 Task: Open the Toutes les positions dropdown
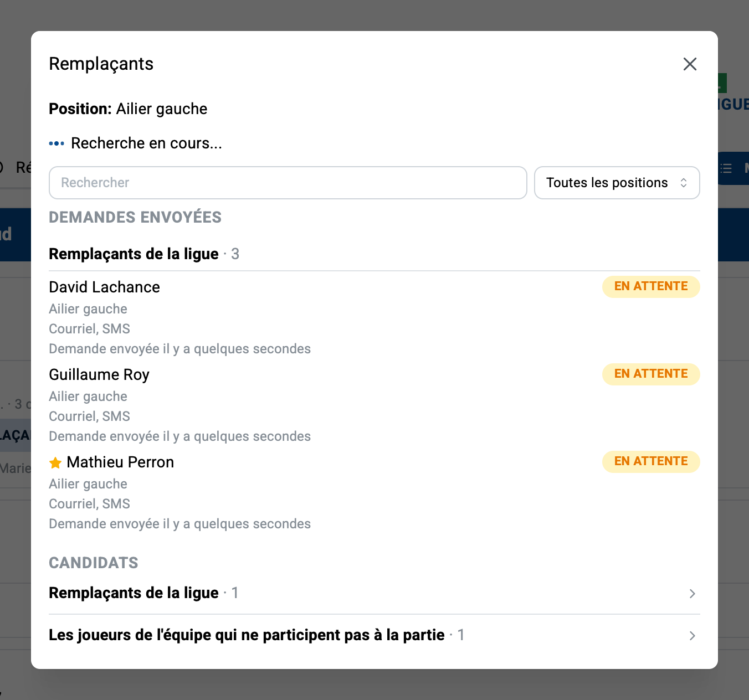point(617,183)
